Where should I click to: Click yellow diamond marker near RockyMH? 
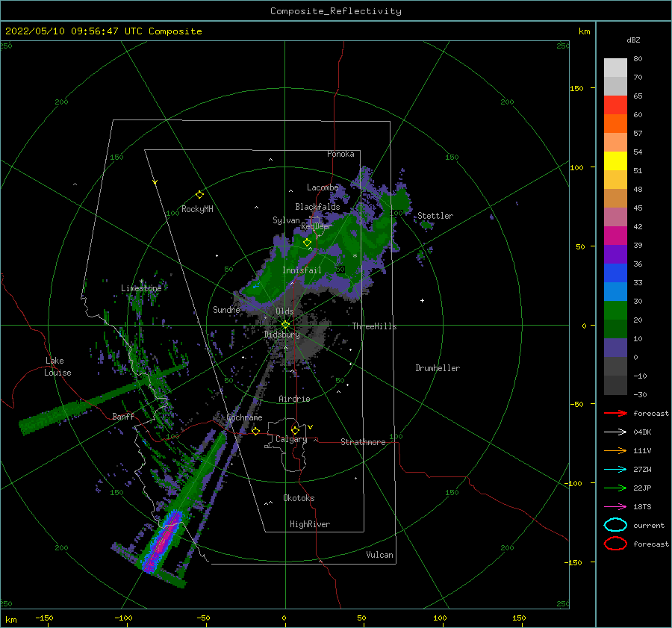click(199, 195)
